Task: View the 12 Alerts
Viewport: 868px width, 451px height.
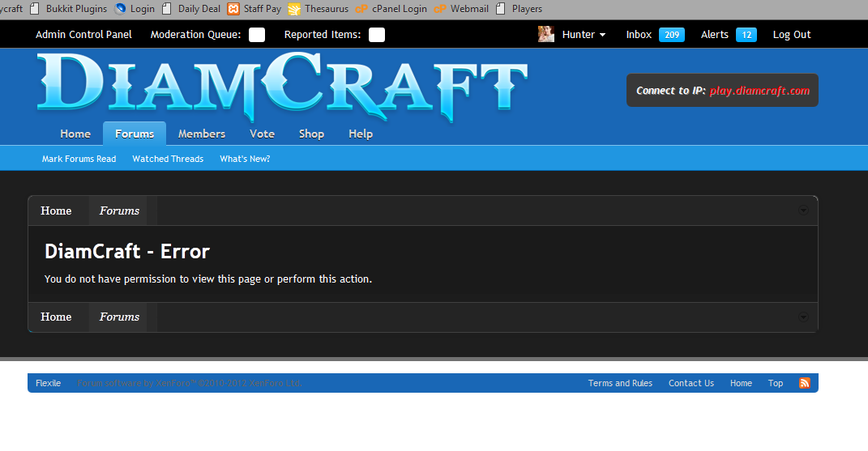Action: 728,35
